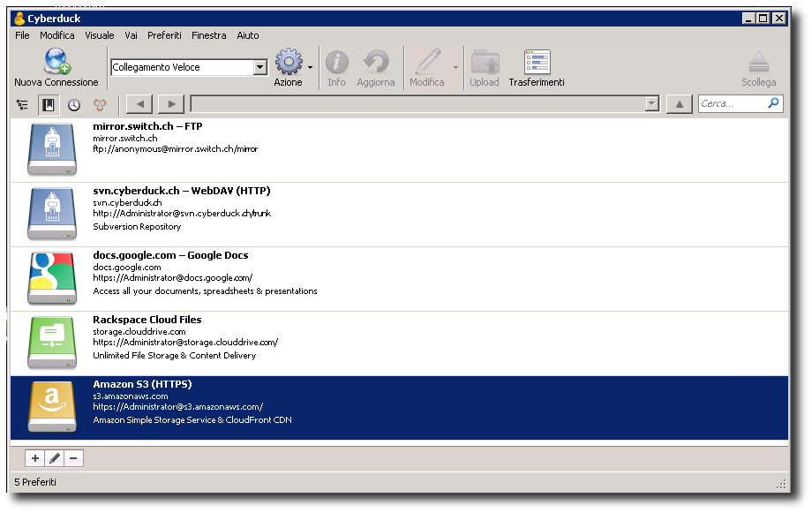Click the search magnifier icon
The image size is (812, 513).
coord(773,103)
